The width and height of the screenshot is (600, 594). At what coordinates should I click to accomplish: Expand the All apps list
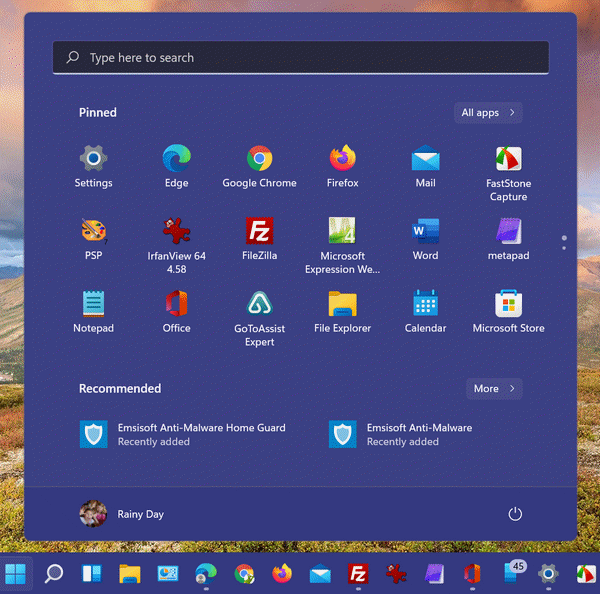(x=488, y=113)
